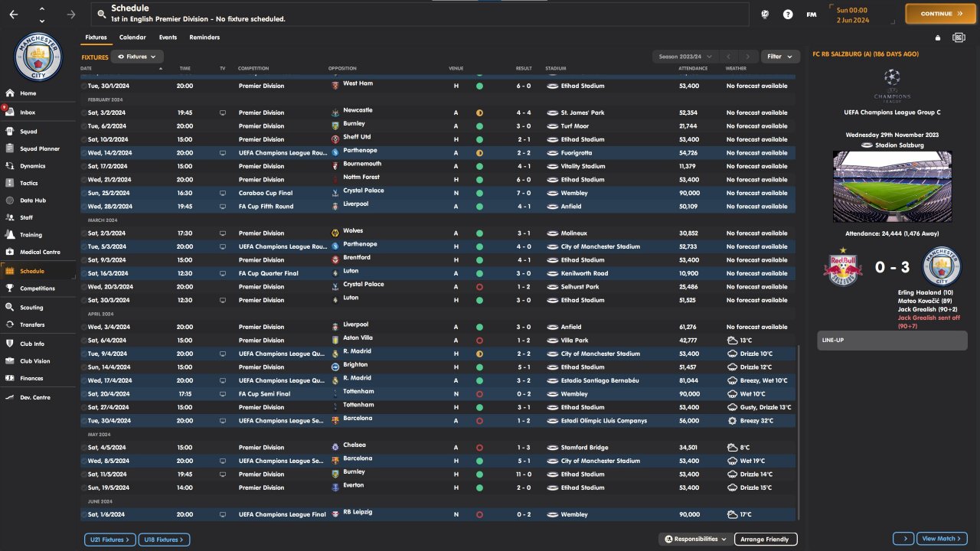Viewport: 980px width, 551px height.
Task: Click the West Ham club badge
Action: [x=335, y=86]
